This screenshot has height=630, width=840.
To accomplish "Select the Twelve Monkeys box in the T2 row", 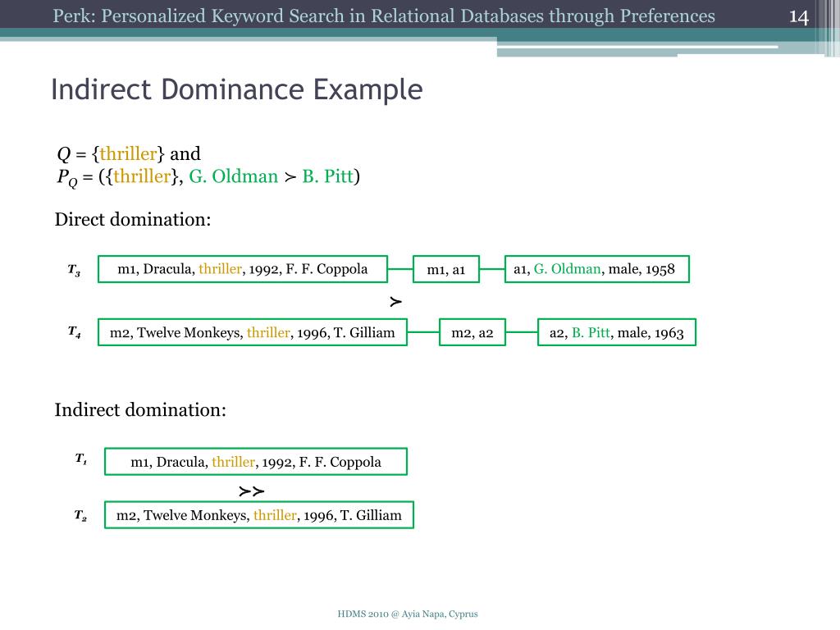I will click(259, 515).
